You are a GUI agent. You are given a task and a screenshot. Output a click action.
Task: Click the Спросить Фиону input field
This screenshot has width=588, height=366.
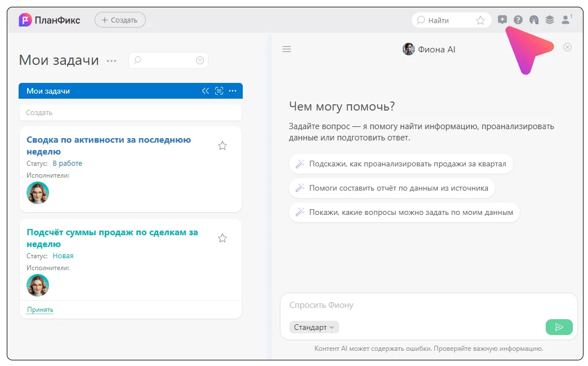coord(428,305)
